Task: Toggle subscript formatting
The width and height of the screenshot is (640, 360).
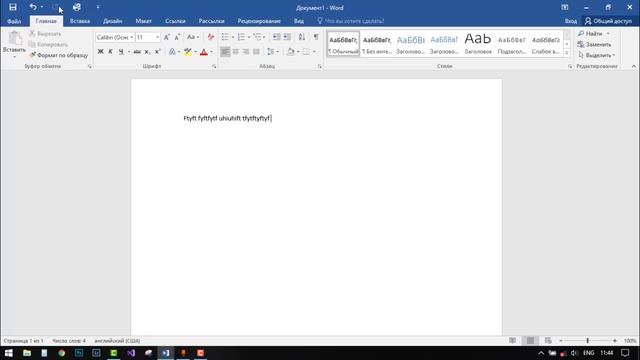Action: point(147,51)
